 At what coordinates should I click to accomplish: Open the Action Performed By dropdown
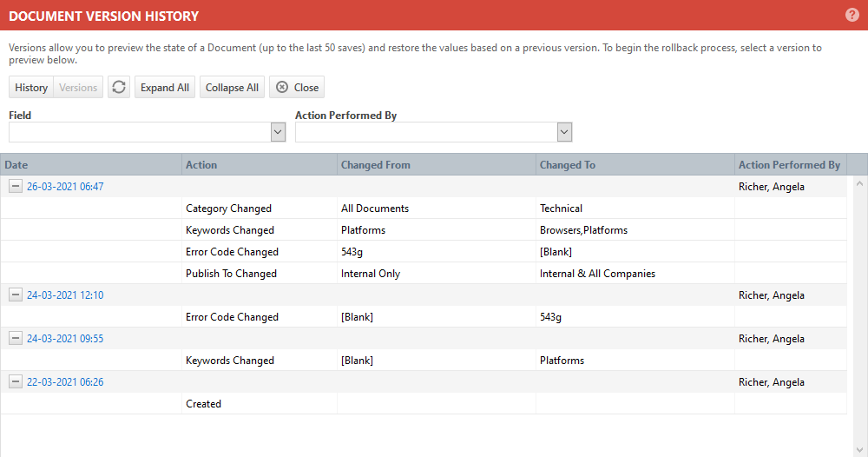pos(564,132)
